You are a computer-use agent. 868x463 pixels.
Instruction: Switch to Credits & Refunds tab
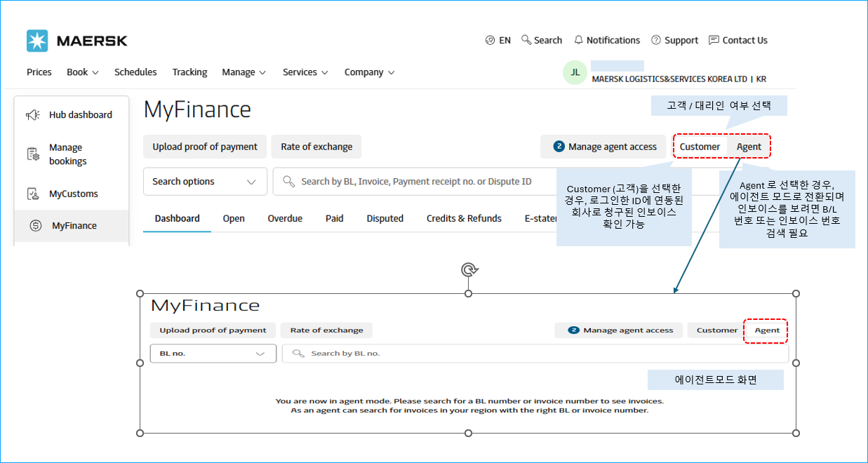[464, 218]
